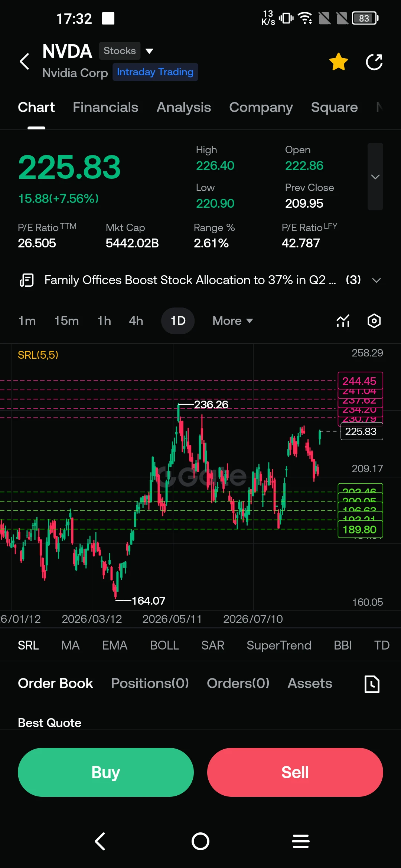Viewport: 401px width, 868px height.
Task: Switch chart to 1h interval
Action: click(x=104, y=321)
